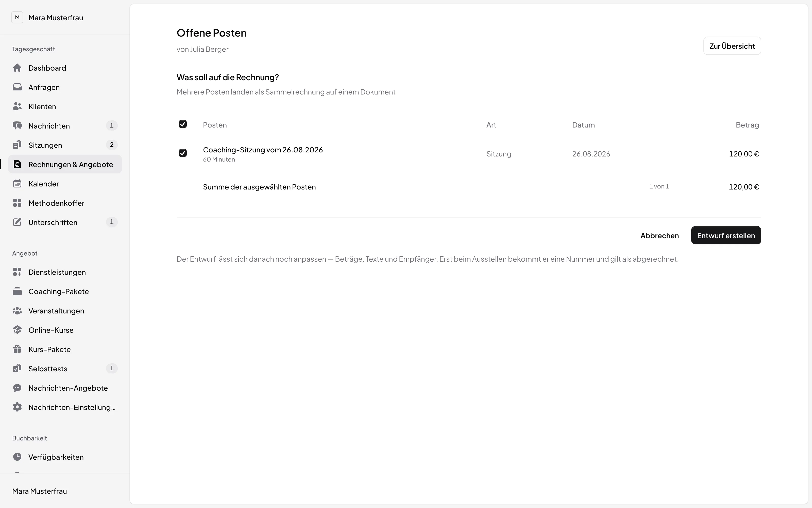Image resolution: width=812 pixels, height=508 pixels.
Task: Click the Klienten people icon
Action: click(17, 106)
